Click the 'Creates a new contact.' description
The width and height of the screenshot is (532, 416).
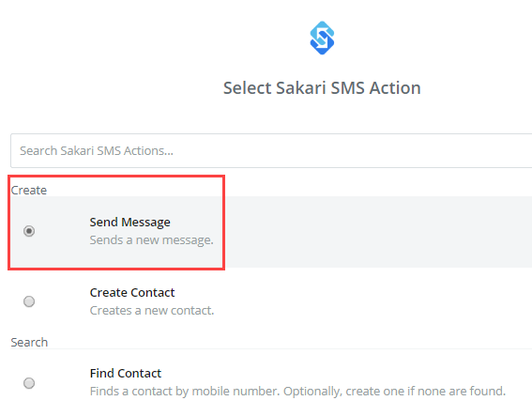coord(152,311)
